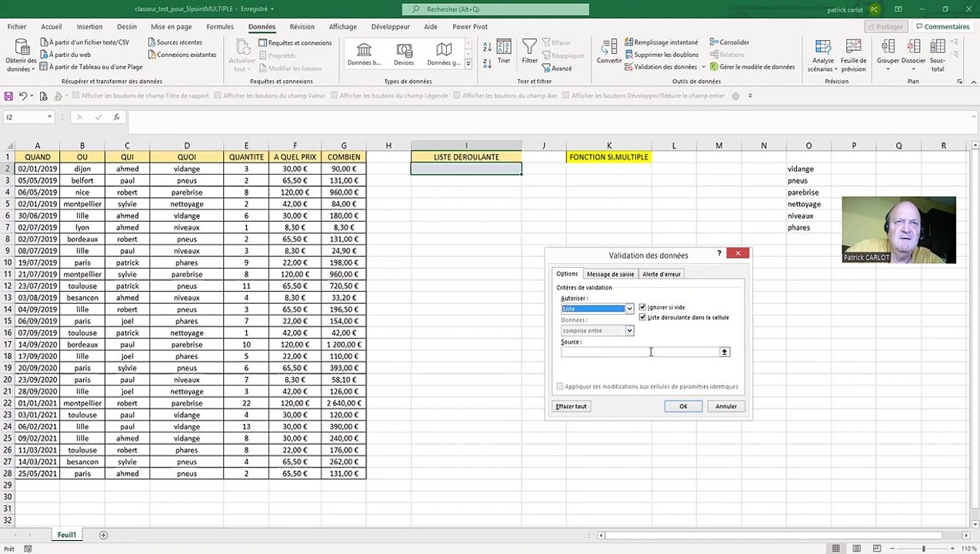
Task: Select the FONCTION SI.MULTIPLE cell
Action: 608,157
